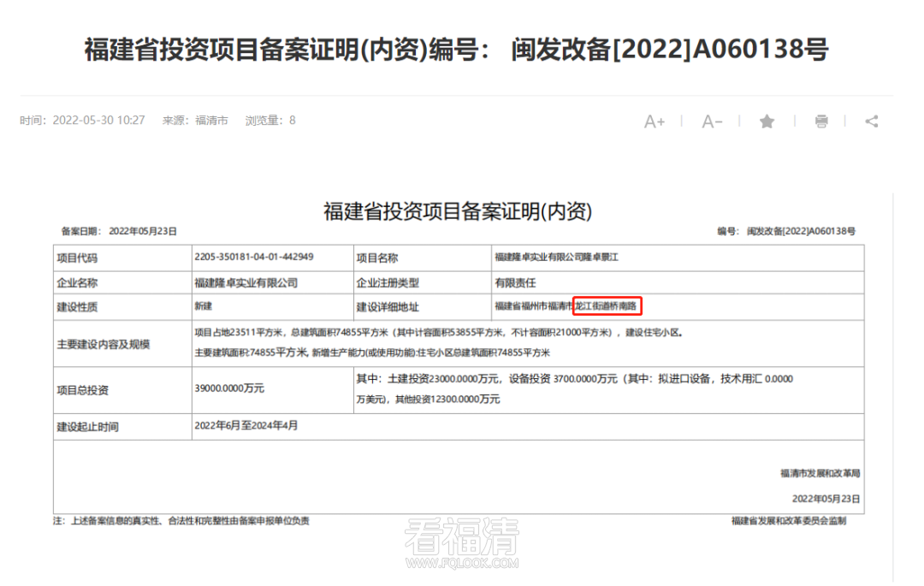
Task: Click the view count 浏览量:8
Action: [270, 120]
